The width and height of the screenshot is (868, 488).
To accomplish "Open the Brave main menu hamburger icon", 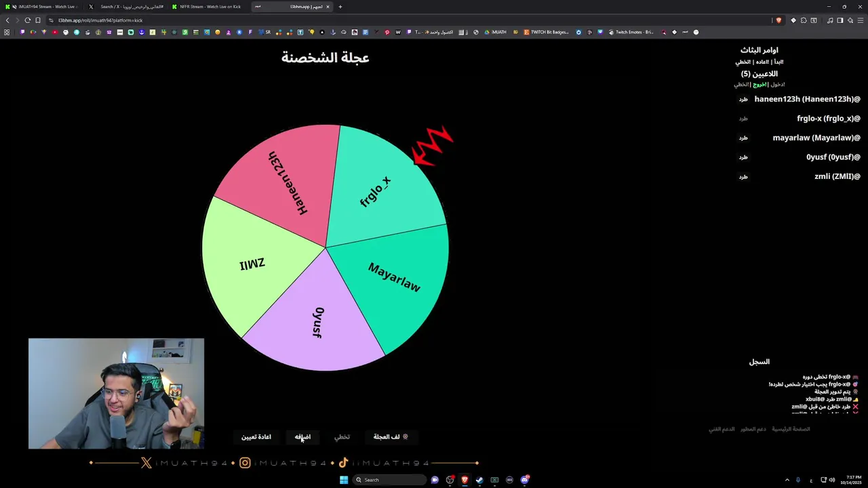I will coord(861,20).
